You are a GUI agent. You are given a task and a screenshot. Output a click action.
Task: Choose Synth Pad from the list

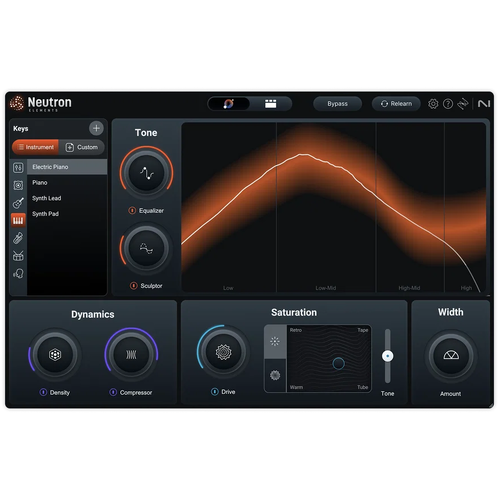(x=67, y=214)
